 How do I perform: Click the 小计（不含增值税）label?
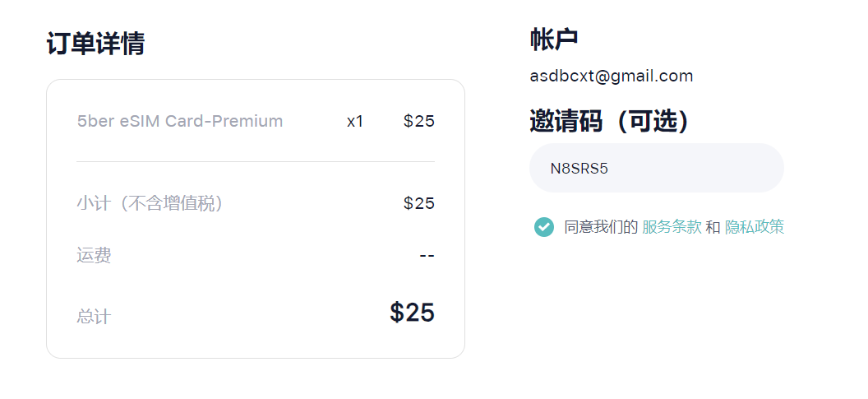point(152,203)
